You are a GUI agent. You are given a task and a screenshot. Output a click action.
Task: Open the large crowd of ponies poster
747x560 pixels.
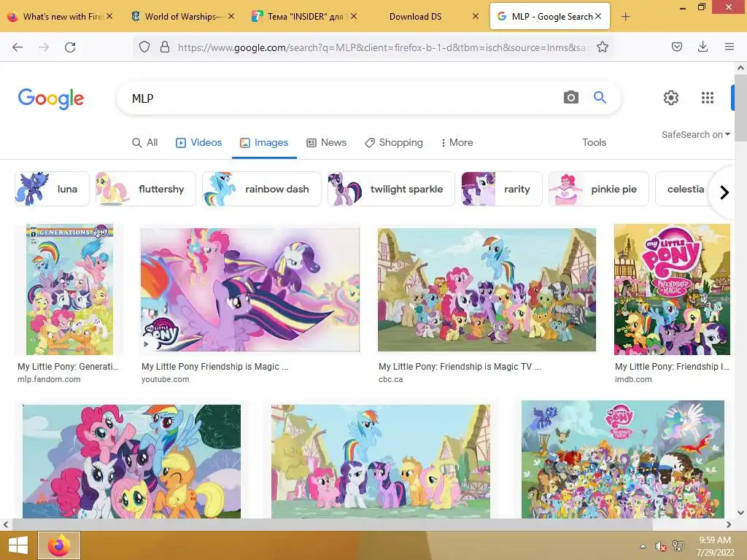click(623, 459)
